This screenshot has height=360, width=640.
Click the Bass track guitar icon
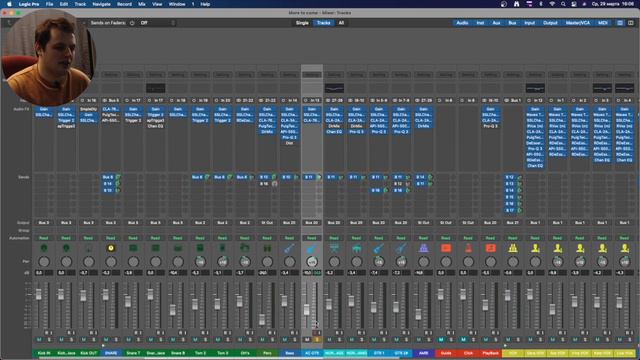coord(289,248)
